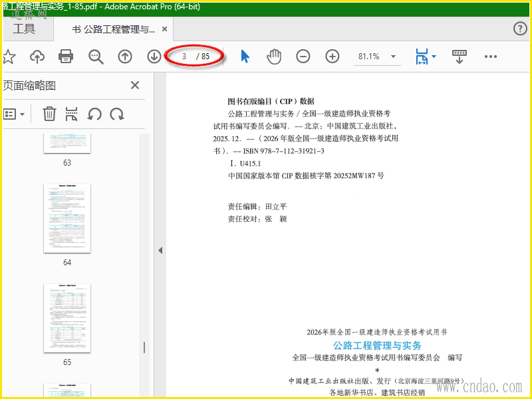
Task: Select page 63 thumbnail
Action: pos(67,144)
